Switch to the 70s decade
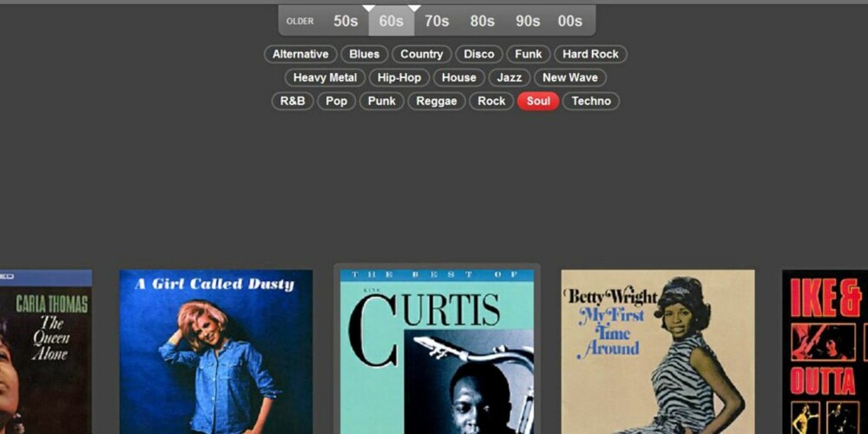 click(437, 22)
